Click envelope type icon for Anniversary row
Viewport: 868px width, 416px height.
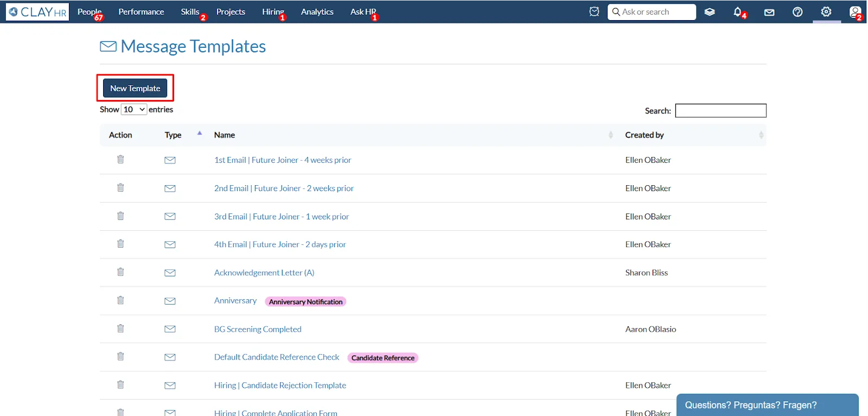170,301
